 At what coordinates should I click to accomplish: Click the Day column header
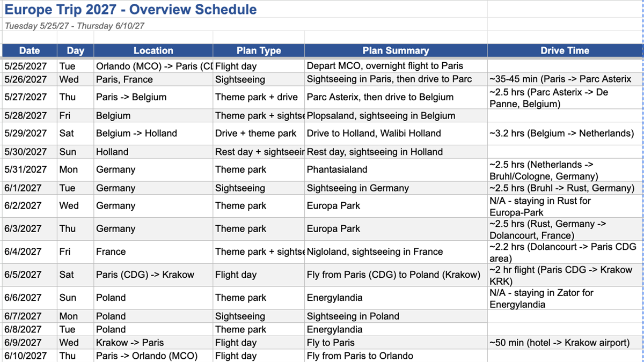(x=76, y=50)
